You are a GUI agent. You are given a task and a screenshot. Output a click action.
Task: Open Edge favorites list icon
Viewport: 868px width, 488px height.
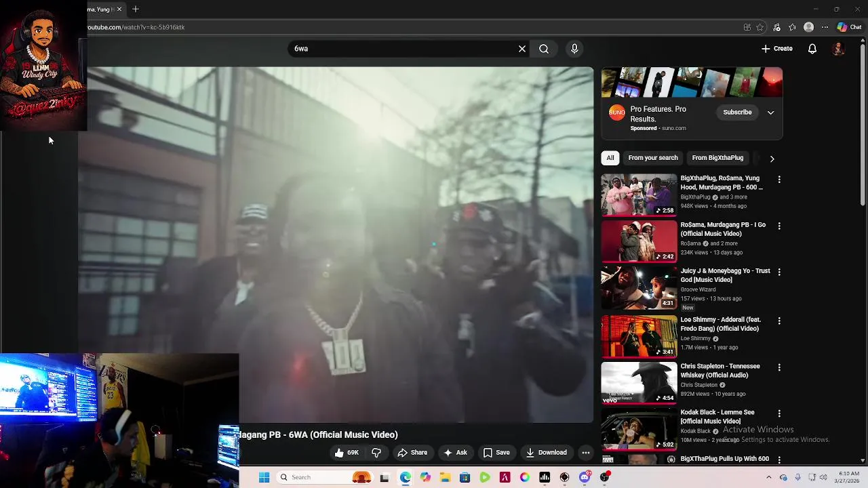[x=793, y=27]
